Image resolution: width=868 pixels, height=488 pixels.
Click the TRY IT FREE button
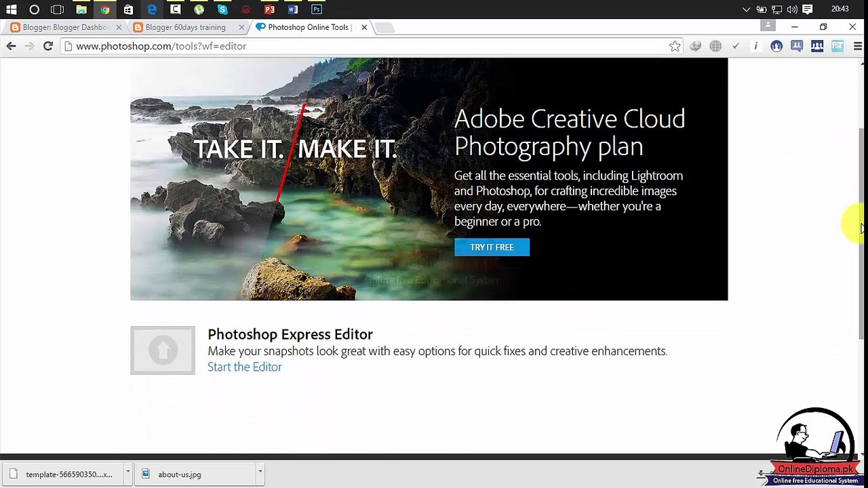coord(492,247)
